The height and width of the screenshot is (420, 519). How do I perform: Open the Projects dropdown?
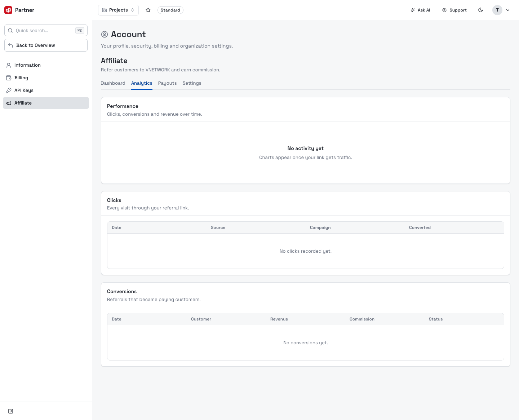pos(118,10)
